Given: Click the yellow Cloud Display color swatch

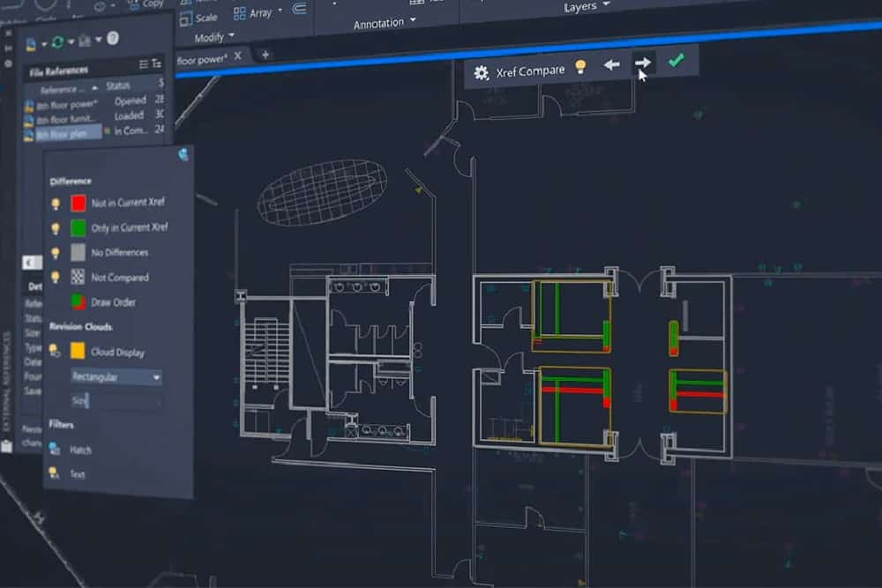Looking at the screenshot, I should (78, 351).
